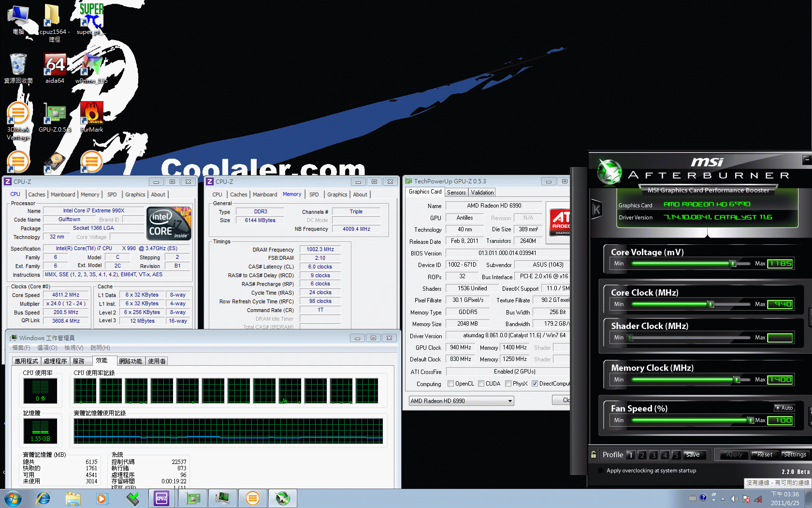Open the cpuz1564 shortcut folder
The height and width of the screenshot is (508, 812).
pos(55,22)
